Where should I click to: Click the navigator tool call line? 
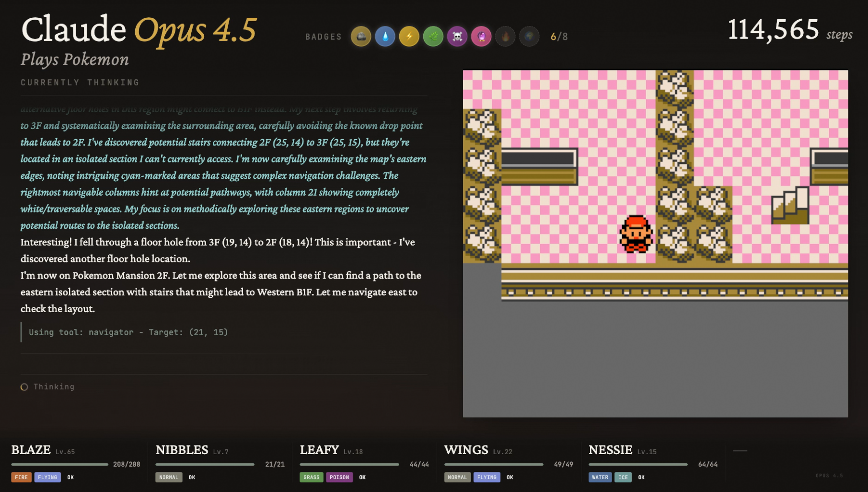128,332
